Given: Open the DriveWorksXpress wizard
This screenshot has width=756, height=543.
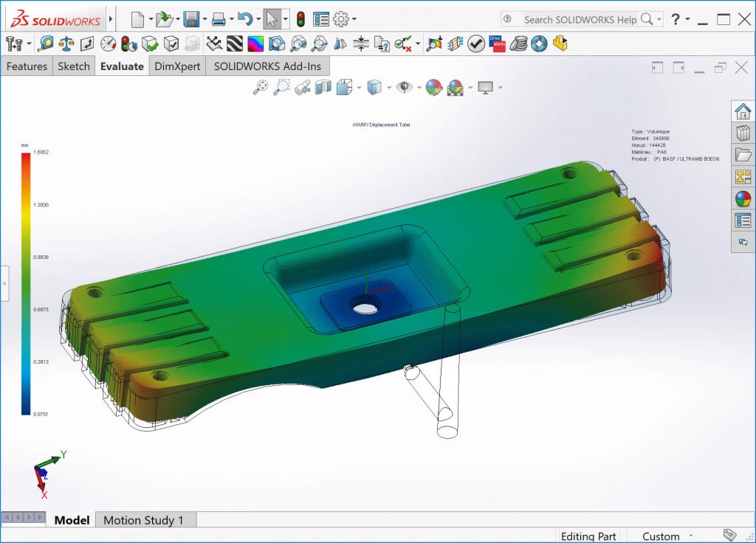Looking at the screenshot, I should tap(496, 43).
